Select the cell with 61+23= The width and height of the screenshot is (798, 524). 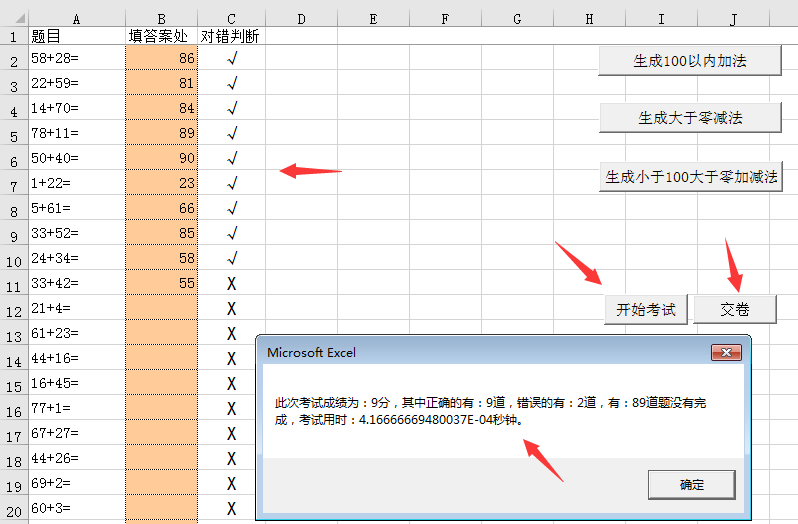coord(77,333)
